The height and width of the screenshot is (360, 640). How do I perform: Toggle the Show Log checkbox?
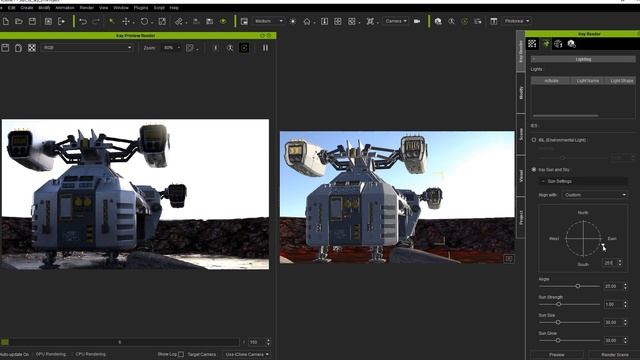point(181,354)
